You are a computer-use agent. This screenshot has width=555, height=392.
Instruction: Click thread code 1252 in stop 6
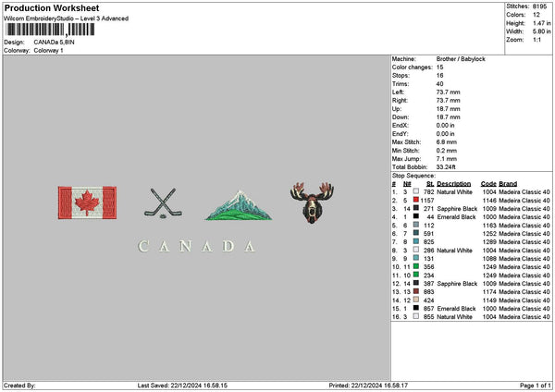(x=489, y=234)
